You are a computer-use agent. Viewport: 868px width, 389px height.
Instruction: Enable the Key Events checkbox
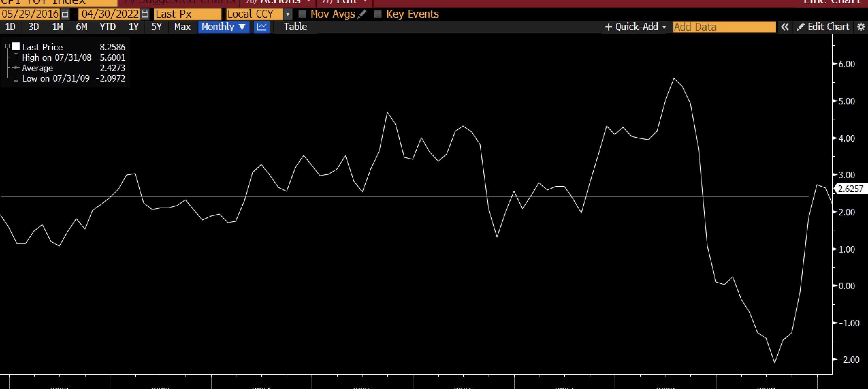point(378,14)
